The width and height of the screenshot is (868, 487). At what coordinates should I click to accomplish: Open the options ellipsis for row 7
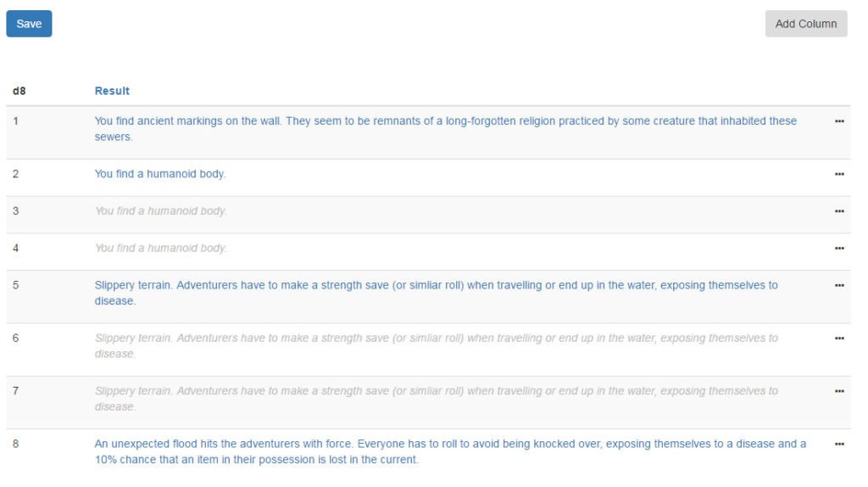[839, 391]
